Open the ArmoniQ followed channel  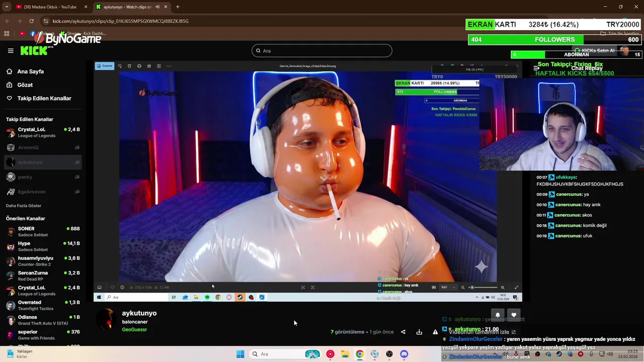pyautogui.click(x=43, y=147)
